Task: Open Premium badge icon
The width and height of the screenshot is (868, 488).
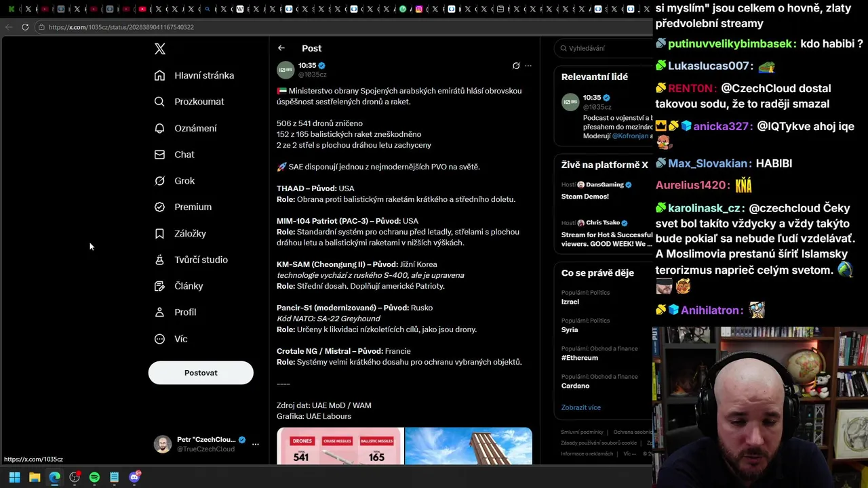Action: tap(159, 207)
